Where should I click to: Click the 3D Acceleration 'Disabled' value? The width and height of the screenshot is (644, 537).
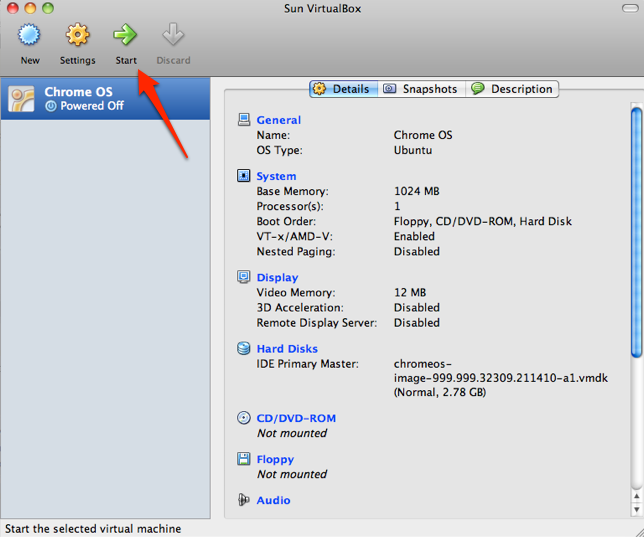pos(416,308)
